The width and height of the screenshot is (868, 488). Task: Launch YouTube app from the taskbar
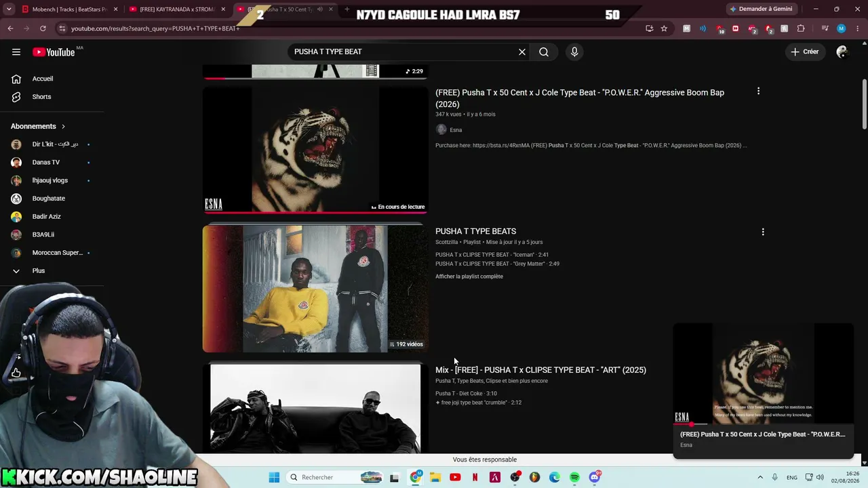(x=455, y=477)
